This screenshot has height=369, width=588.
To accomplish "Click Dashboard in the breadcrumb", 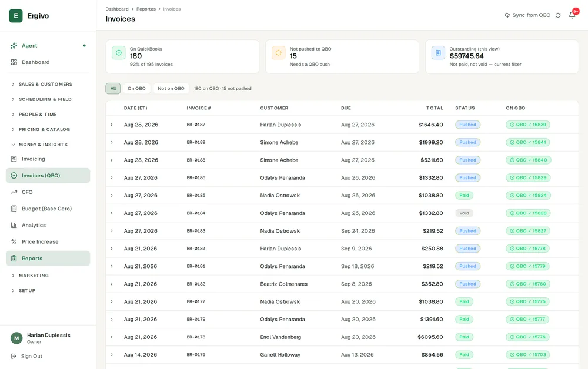I will tap(116, 9).
